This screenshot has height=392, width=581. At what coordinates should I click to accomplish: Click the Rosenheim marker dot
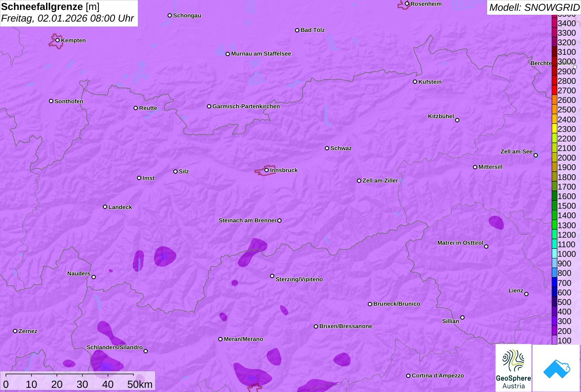tap(407, 4)
